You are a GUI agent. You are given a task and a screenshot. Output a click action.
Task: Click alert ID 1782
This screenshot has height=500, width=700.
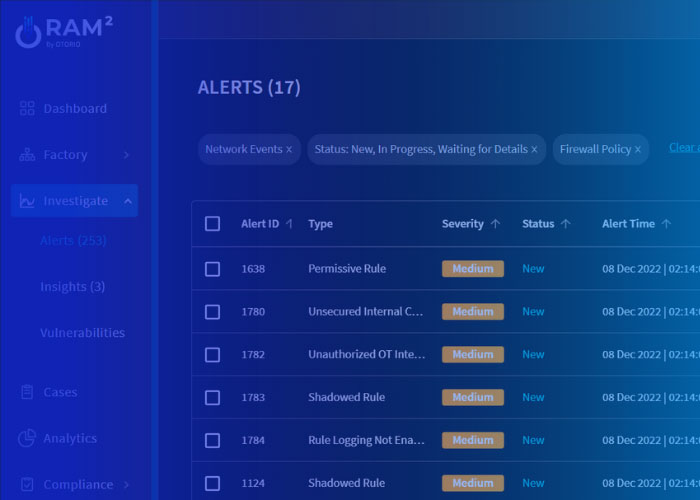tap(253, 354)
